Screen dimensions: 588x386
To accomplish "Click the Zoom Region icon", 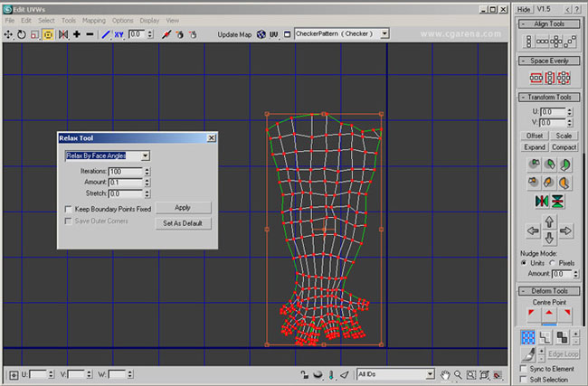I will pos(471,374).
